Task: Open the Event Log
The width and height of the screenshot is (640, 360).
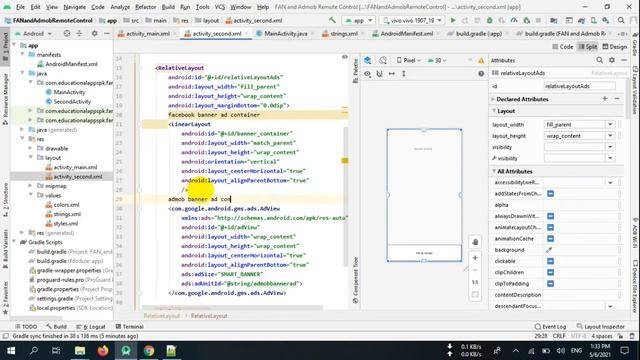Action: (550, 327)
